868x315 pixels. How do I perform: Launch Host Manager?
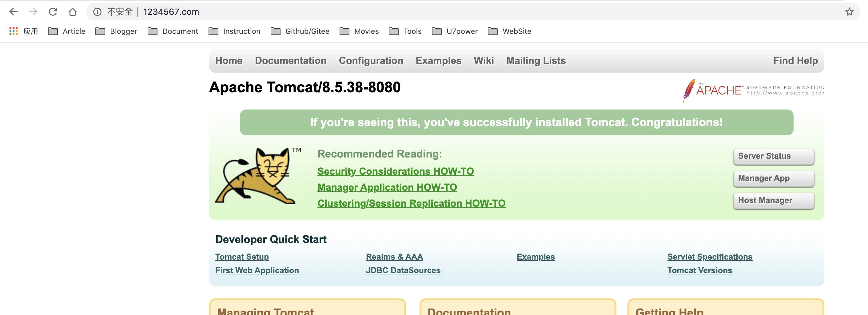pos(773,201)
